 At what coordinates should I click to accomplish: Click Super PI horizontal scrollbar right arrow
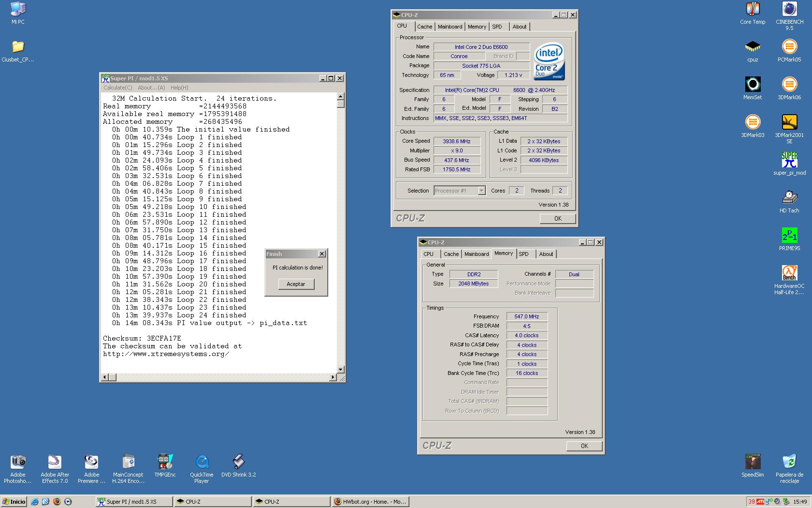(x=333, y=377)
